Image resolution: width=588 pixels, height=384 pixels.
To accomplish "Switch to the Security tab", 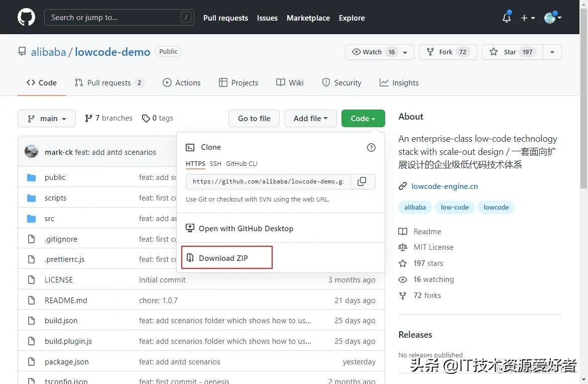I will point(341,82).
